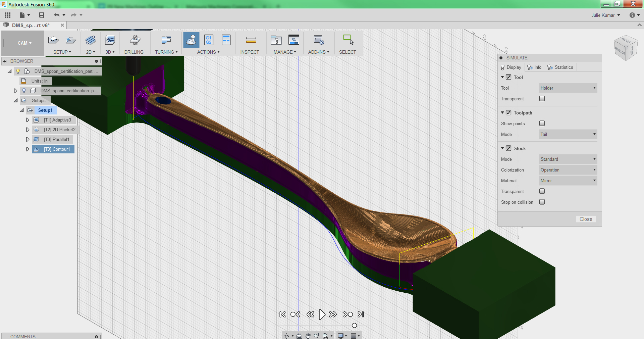The width and height of the screenshot is (644, 339).
Task: Enable Stop on collision checkbox
Action: point(542,202)
